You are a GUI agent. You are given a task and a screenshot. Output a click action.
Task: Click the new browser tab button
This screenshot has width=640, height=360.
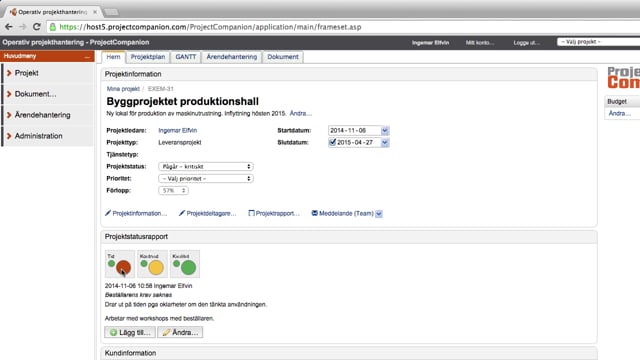pos(111,12)
